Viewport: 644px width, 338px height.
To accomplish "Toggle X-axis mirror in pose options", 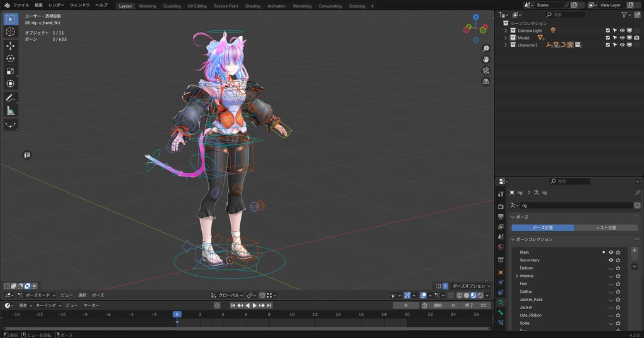I will pos(445,286).
